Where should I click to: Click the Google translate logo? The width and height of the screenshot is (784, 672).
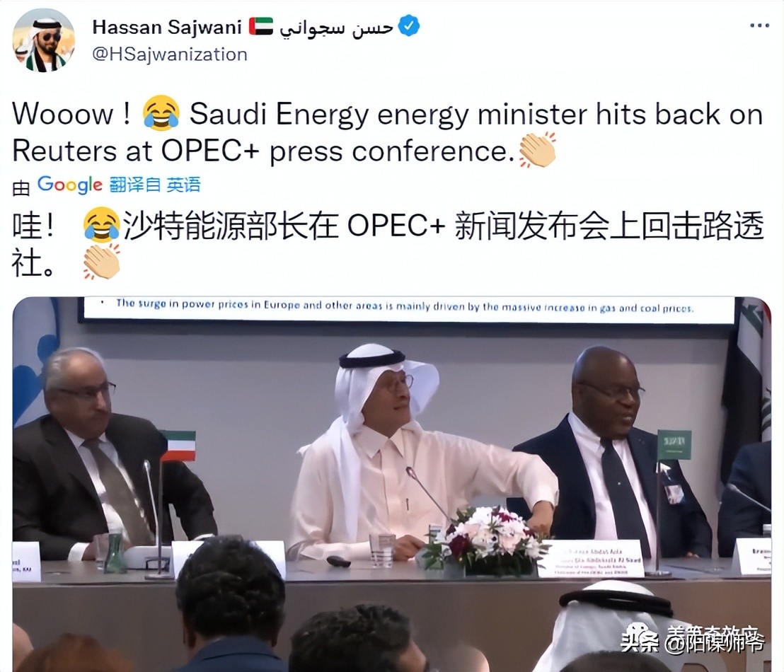[70, 185]
